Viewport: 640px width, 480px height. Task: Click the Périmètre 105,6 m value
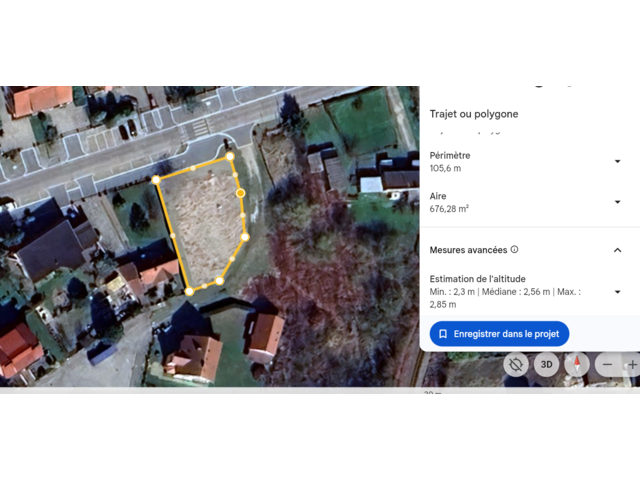click(445, 168)
